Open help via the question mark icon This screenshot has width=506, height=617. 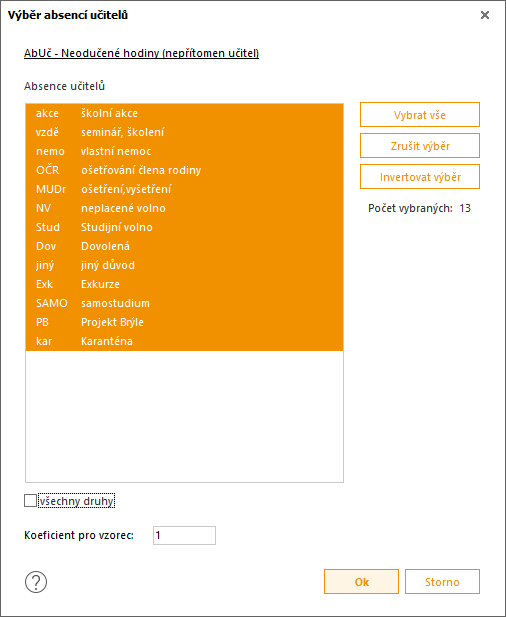click(x=36, y=582)
